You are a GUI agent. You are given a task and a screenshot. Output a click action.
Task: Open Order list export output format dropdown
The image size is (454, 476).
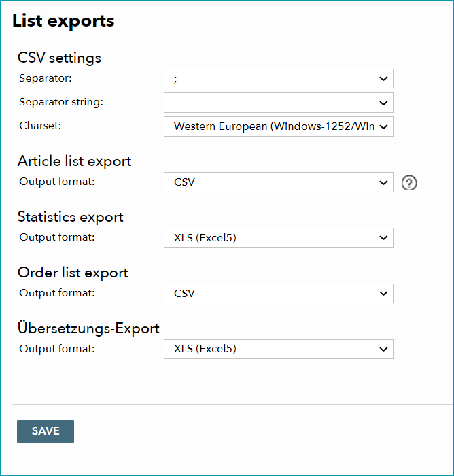tap(279, 294)
